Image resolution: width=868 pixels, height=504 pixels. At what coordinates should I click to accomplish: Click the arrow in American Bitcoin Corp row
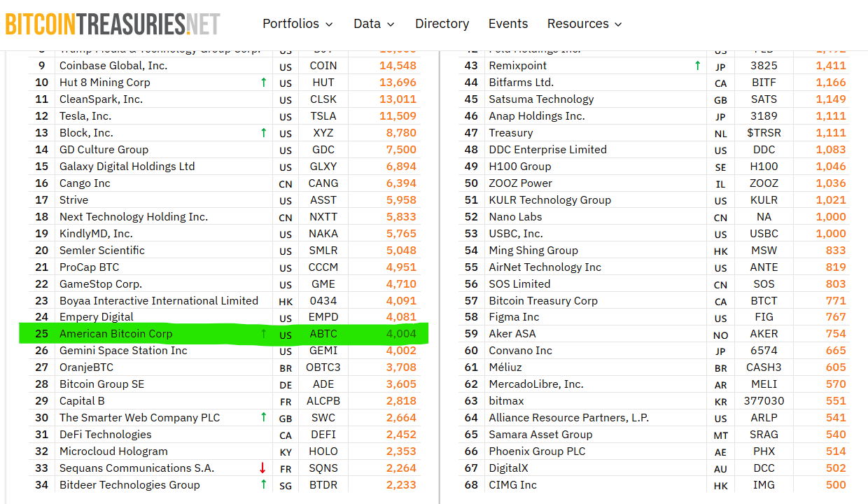point(263,334)
